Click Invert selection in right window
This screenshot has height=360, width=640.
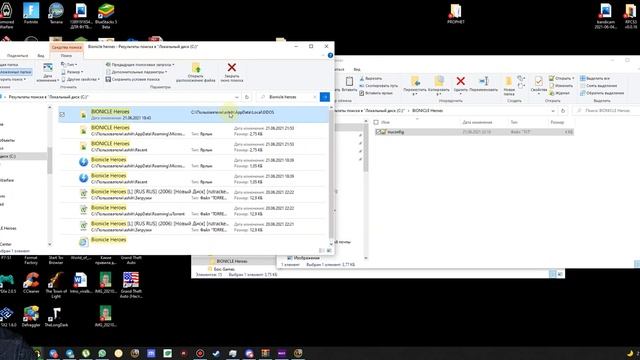tap(602, 93)
